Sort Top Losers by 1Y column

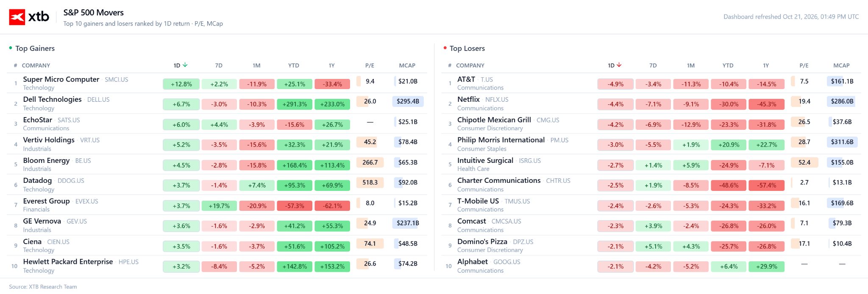coord(766,65)
